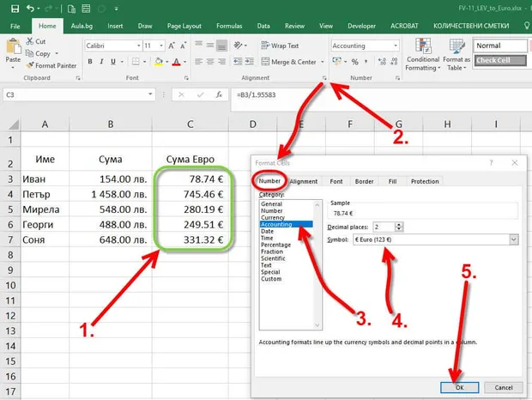
Task: Click the Cut scissors icon
Action: [30, 41]
